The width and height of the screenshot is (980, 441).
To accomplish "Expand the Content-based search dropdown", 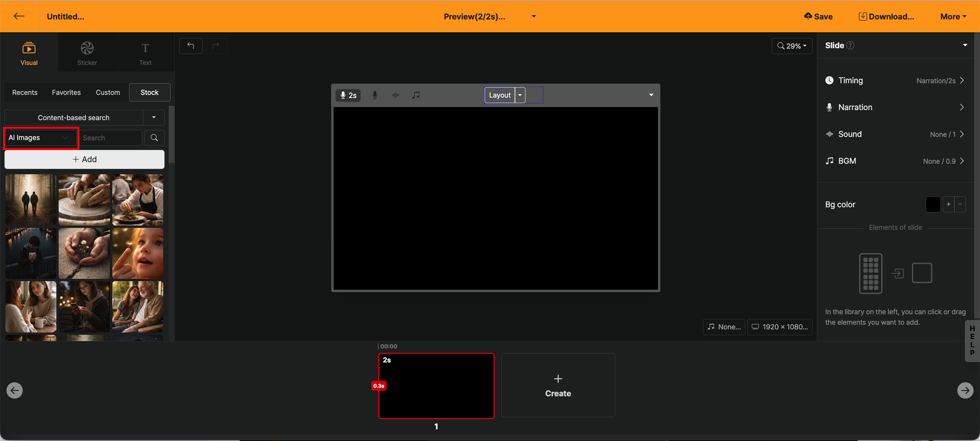I will 154,117.
